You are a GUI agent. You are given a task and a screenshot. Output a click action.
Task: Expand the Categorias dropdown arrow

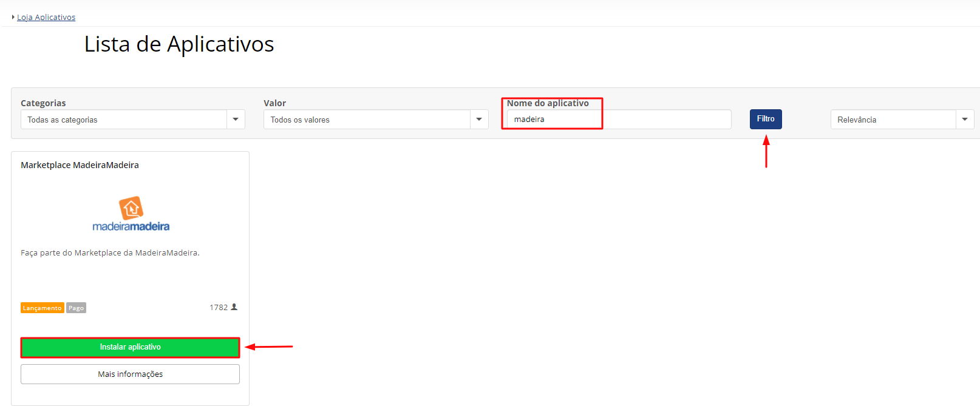point(236,120)
